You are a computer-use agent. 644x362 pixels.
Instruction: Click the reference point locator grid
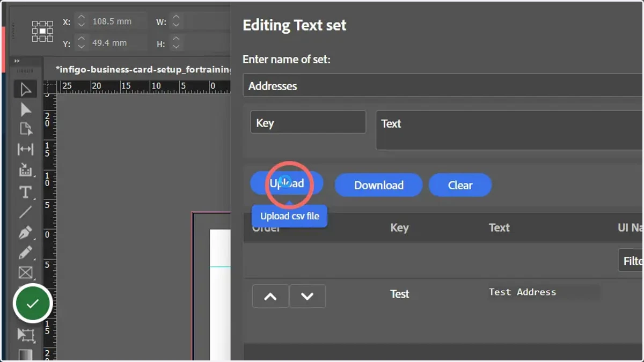pos(42,31)
